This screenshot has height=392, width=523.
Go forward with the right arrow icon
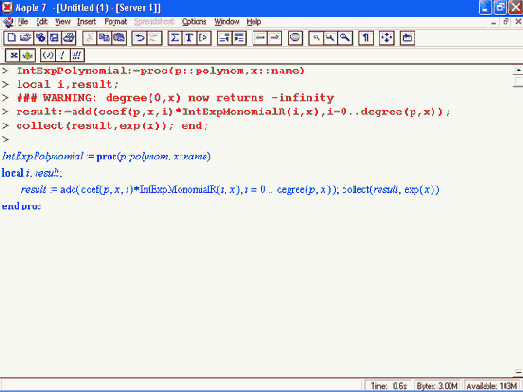pos(275,38)
